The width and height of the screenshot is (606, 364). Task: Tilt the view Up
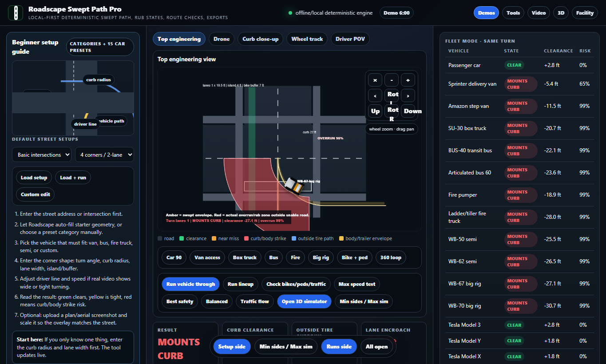[375, 111]
